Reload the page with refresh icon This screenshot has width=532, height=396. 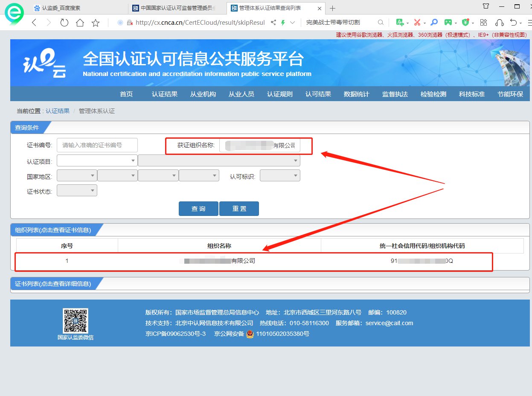coord(64,23)
